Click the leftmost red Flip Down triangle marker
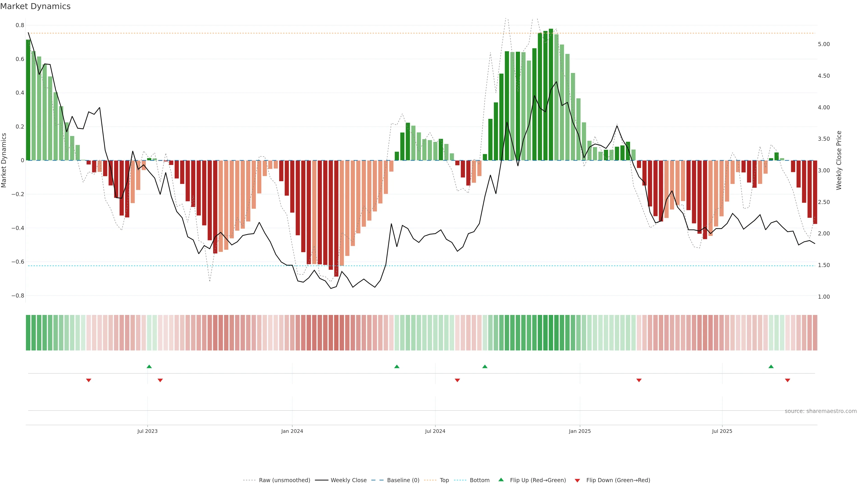Image resolution: width=868 pixels, height=488 pixels. (89, 380)
